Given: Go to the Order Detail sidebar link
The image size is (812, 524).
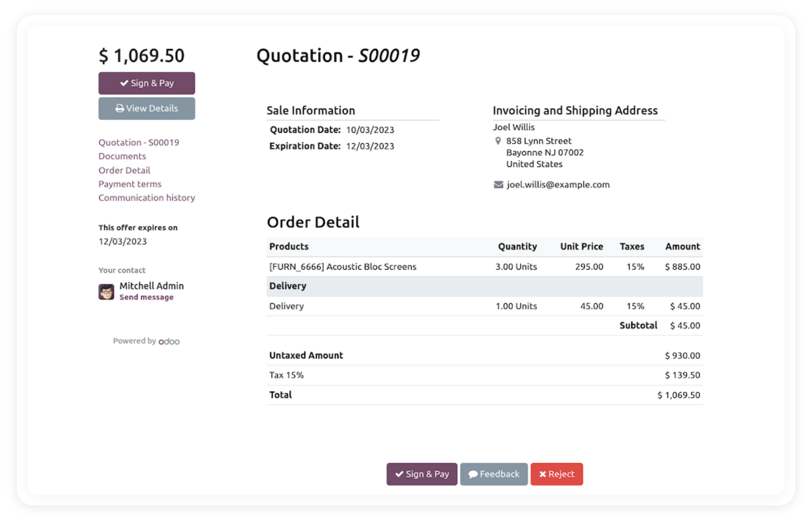Looking at the screenshot, I should click(124, 171).
